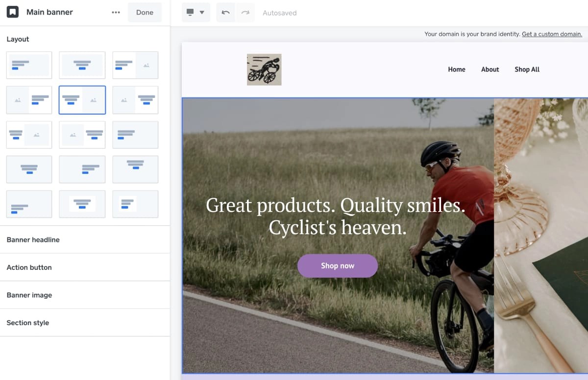
Task: Open the more options (•••) icon
Action: [x=116, y=12]
